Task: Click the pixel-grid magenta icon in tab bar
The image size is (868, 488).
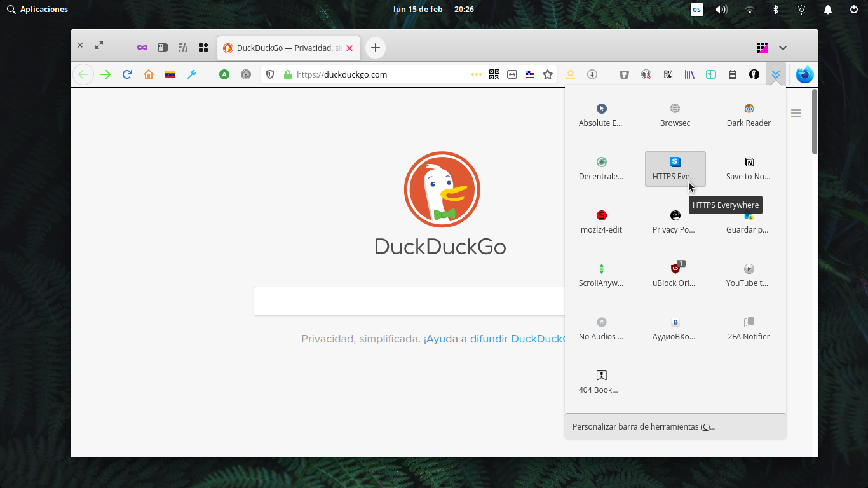Action: (x=763, y=48)
